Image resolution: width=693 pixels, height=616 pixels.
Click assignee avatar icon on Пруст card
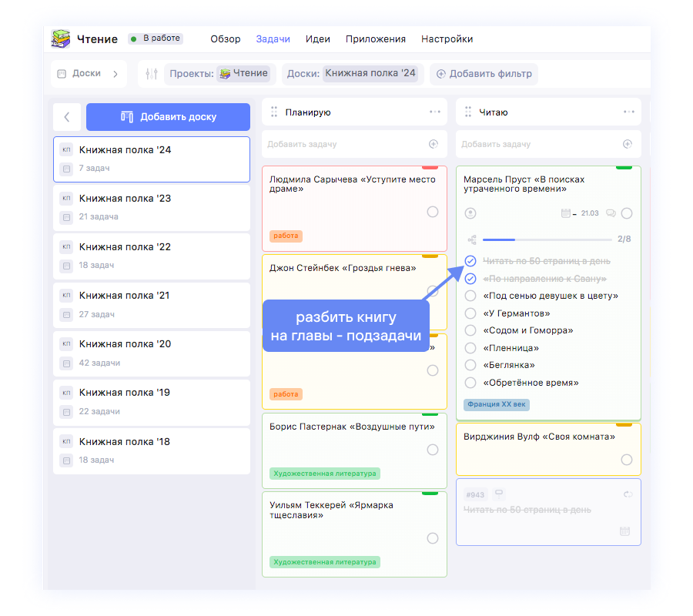(470, 213)
